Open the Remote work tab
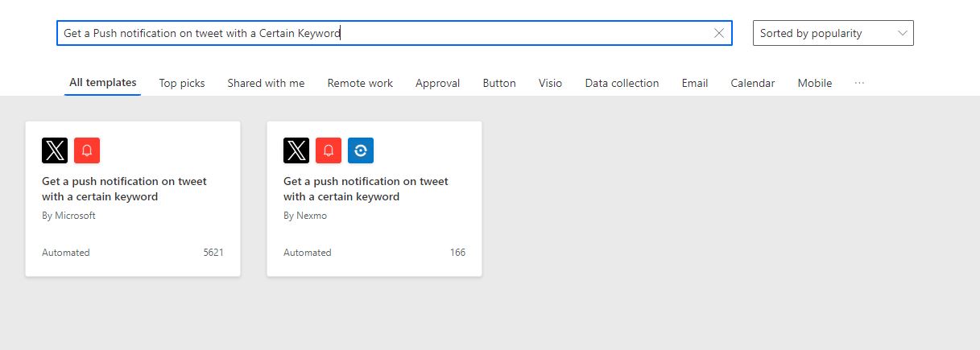980x350 pixels. (x=360, y=83)
